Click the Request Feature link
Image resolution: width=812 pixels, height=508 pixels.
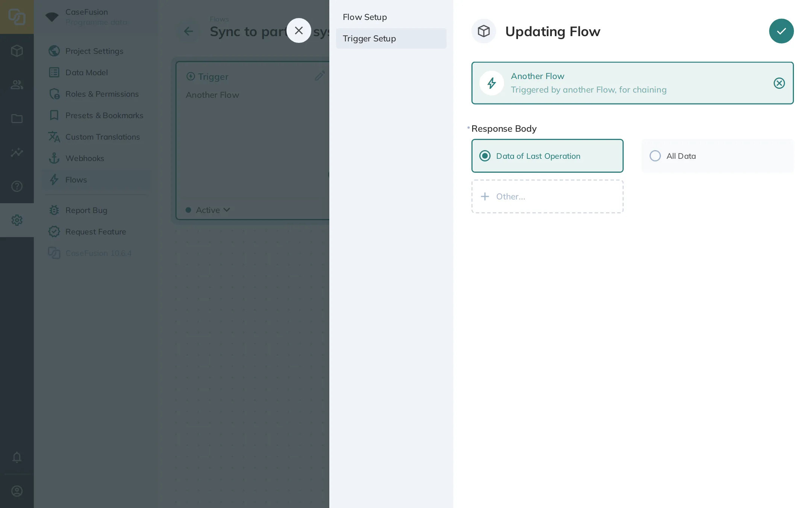point(96,231)
